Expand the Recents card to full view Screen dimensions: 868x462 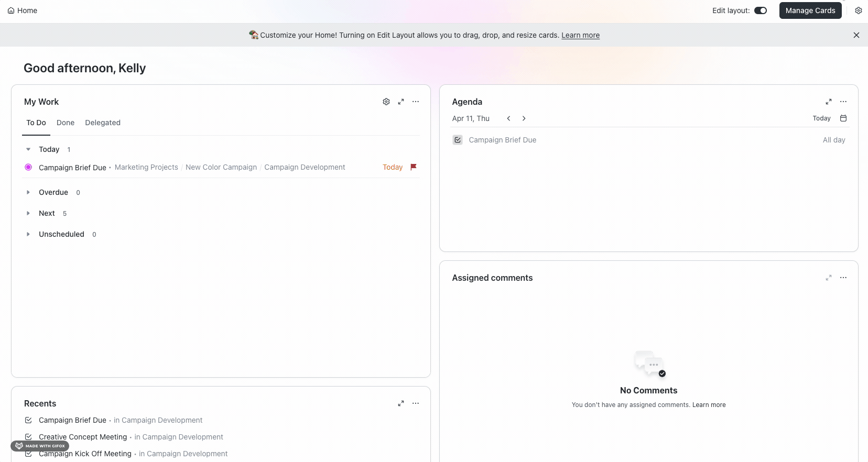point(401,403)
